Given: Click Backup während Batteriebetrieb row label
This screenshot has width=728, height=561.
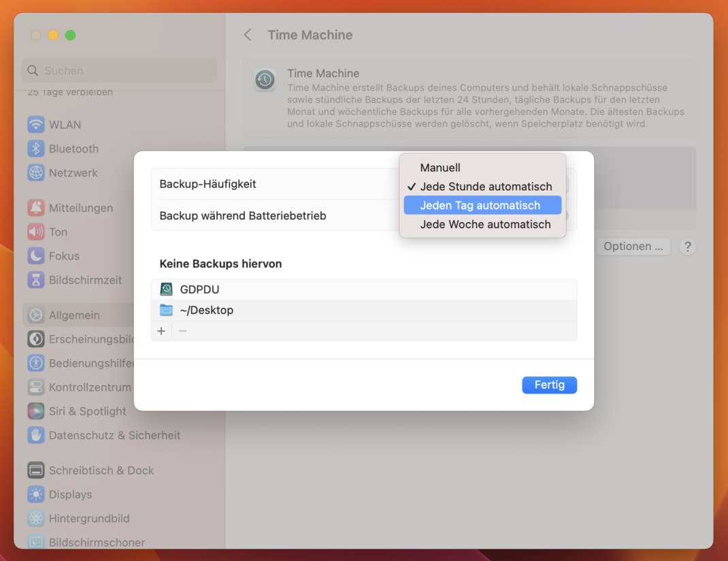Looking at the screenshot, I should (243, 216).
